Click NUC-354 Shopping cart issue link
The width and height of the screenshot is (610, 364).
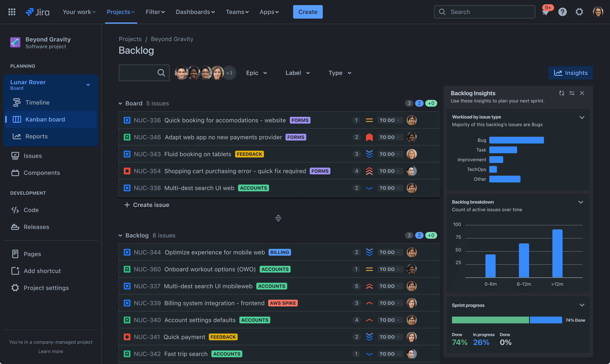(147, 171)
